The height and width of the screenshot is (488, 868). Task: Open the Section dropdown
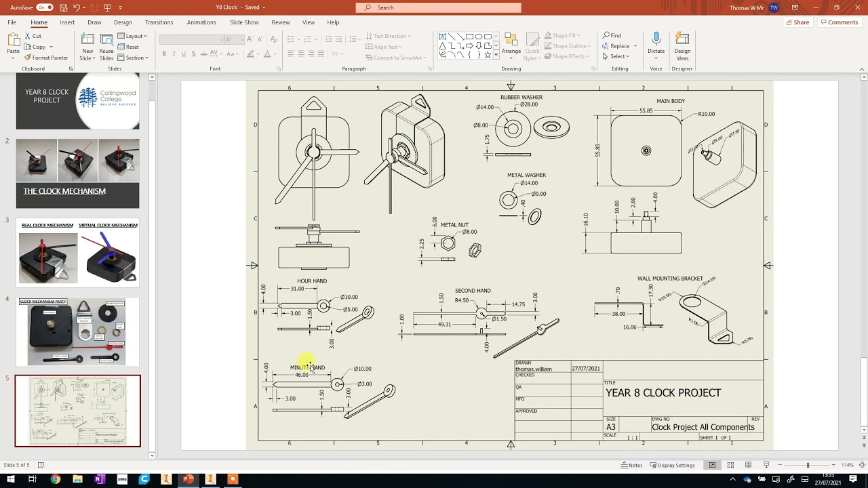click(x=133, y=58)
